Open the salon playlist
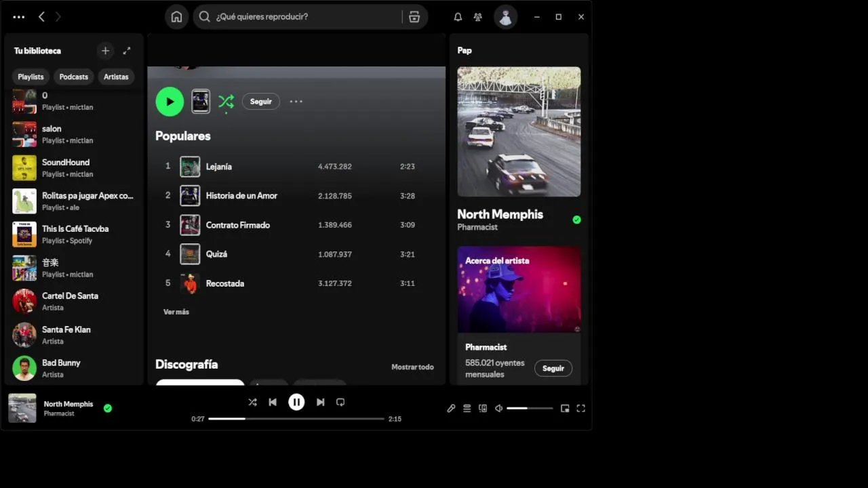The height and width of the screenshot is (488, 868). pyautogui.click(x=75, y=134)
